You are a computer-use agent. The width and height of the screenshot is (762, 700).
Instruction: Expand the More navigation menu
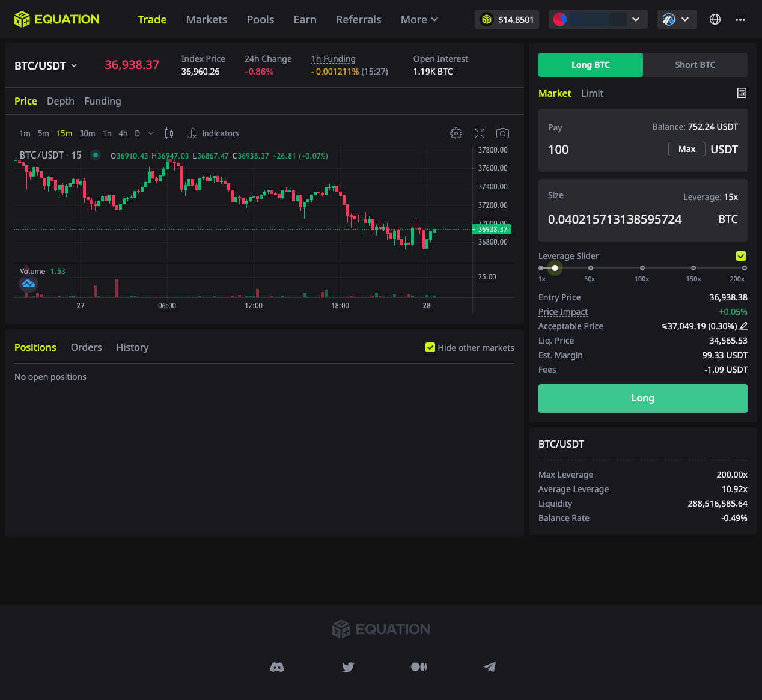point(419,19)
